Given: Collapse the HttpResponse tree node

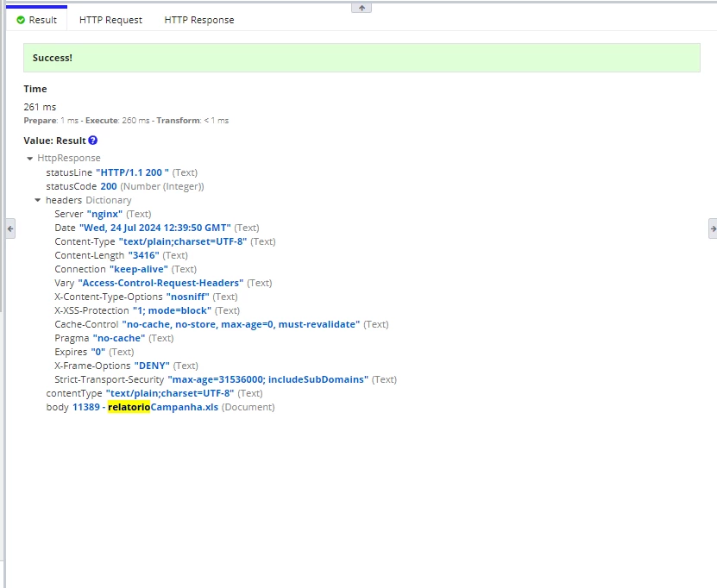Looking at the screenshot, I should [x=29, y=159].
